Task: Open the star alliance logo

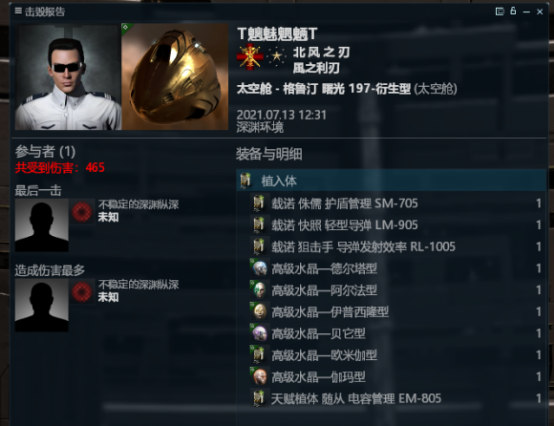Action: [x=277, y=57]
